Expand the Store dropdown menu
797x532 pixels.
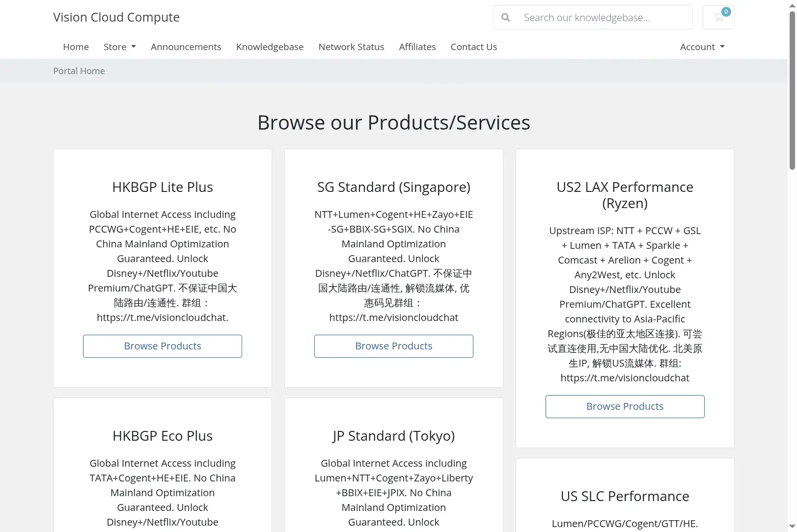pyautogui.click(x=120, y=47)
